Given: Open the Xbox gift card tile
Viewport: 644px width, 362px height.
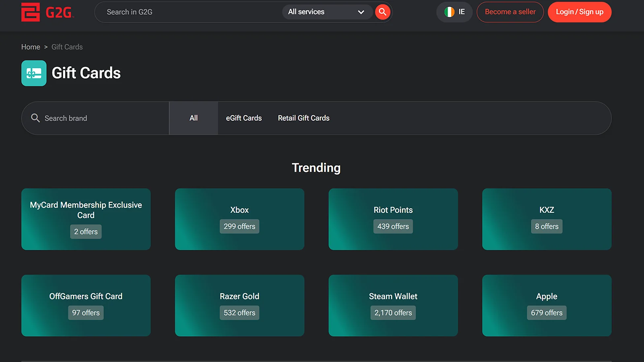Looking at the screenshot, I should 239,219.
